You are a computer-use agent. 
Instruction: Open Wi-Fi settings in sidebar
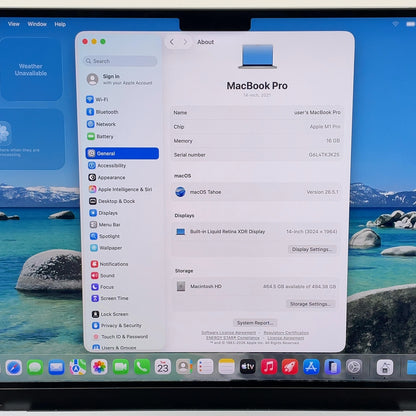pos(97,99)
